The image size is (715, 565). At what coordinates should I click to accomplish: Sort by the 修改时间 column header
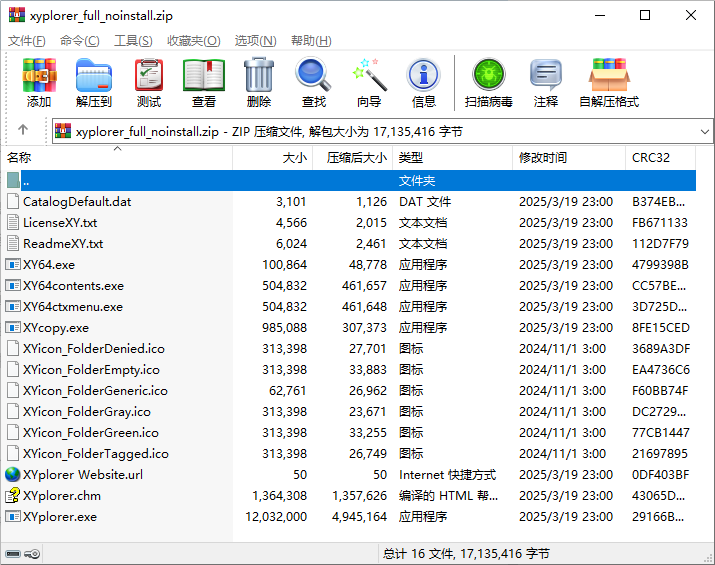click(x=569, y=158)
